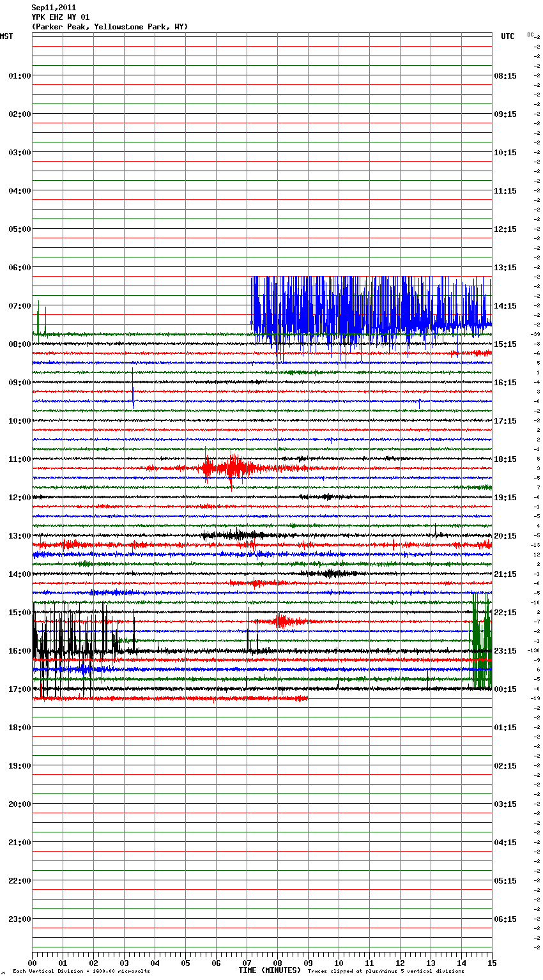Screen dimensions: 543x980
Task: Click the 17:15 UTC time label
Action: click(505, 421)
